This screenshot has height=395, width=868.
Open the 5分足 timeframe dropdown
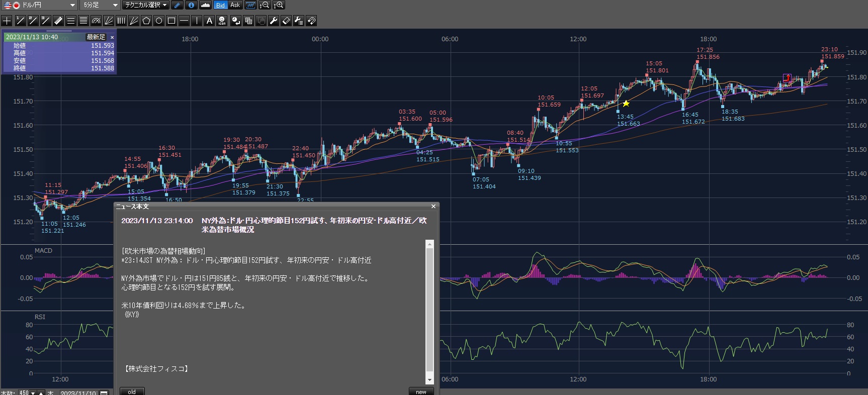(x=115, y=5)
